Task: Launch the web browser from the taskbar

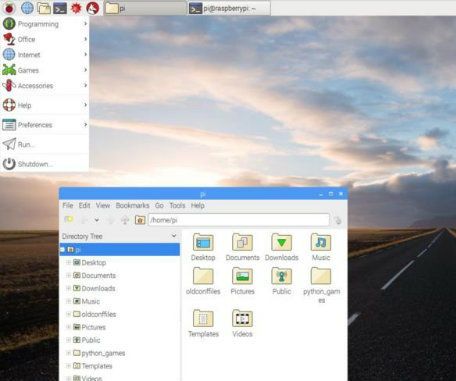Action: point(27,8)
